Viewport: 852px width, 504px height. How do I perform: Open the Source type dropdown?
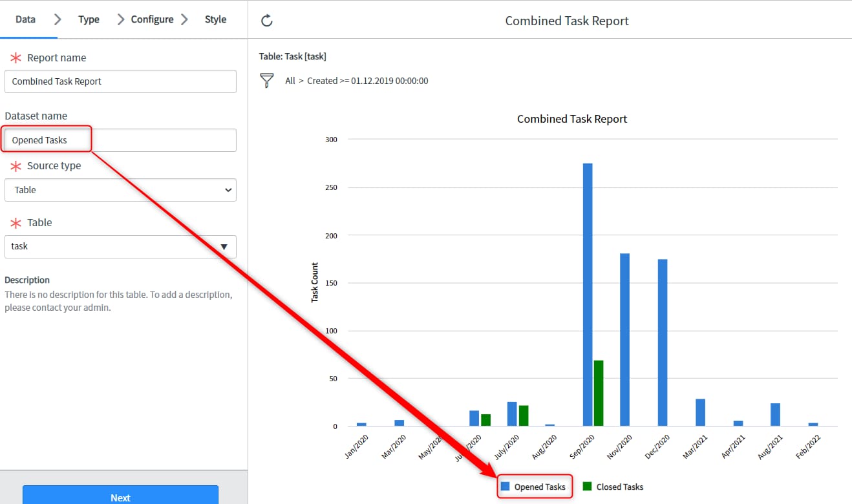(x=120, y=190)
